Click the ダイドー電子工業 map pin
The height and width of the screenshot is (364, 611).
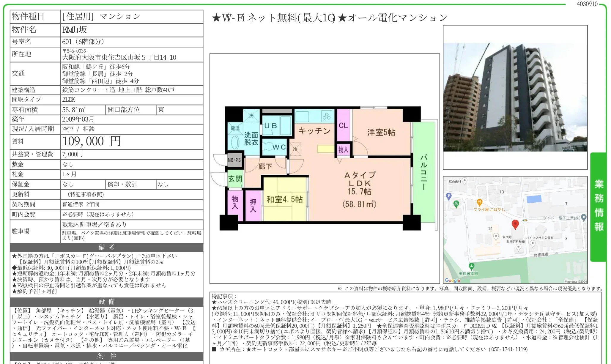tap(584, 218)
